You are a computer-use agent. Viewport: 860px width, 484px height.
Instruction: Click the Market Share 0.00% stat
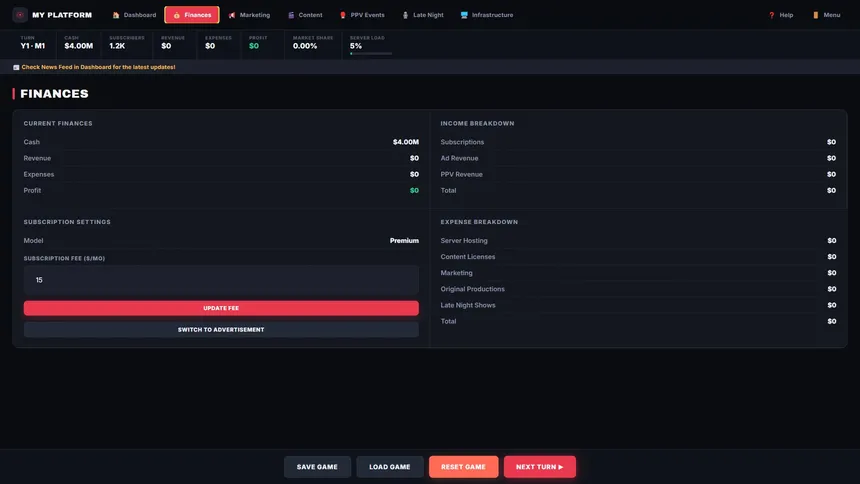(313, 43)
